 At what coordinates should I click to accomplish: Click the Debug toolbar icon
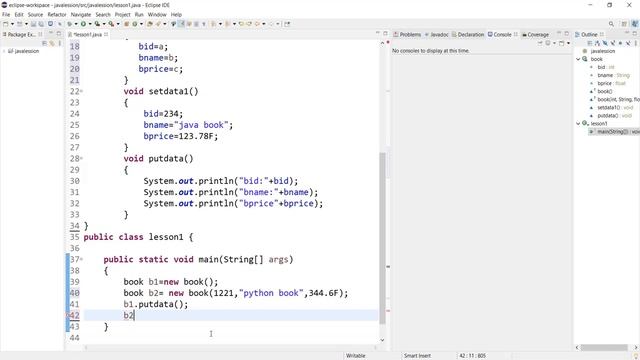[69, 24]
